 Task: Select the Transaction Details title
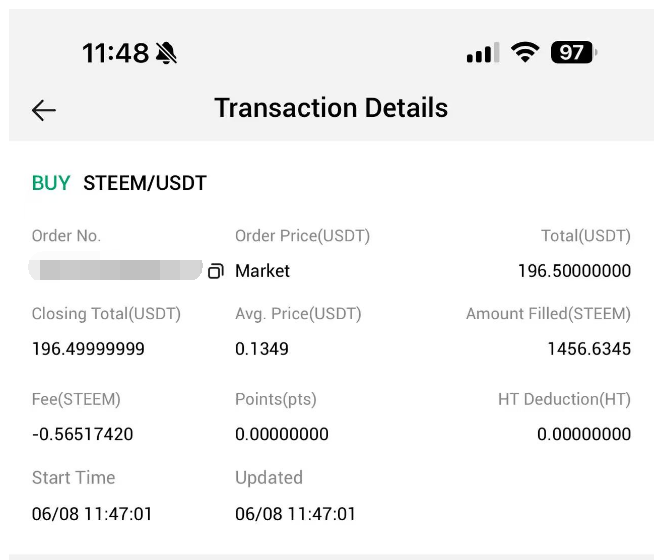(331, 108)
